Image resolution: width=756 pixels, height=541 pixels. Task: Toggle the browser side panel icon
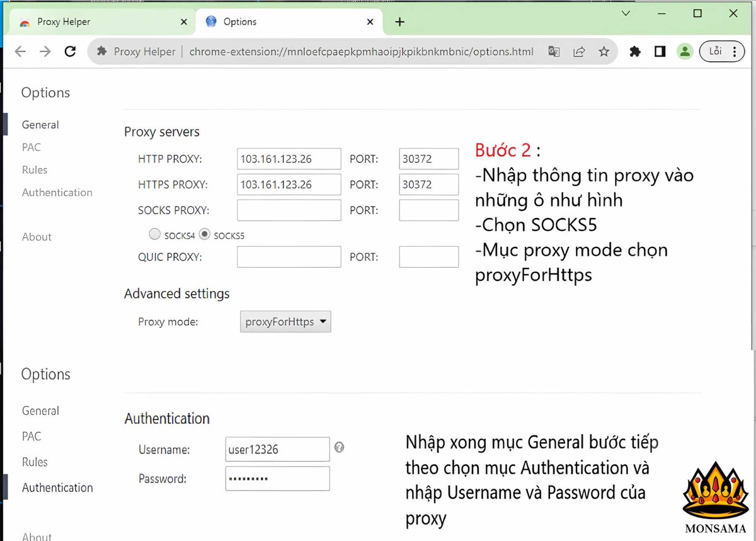click(660, 52)
